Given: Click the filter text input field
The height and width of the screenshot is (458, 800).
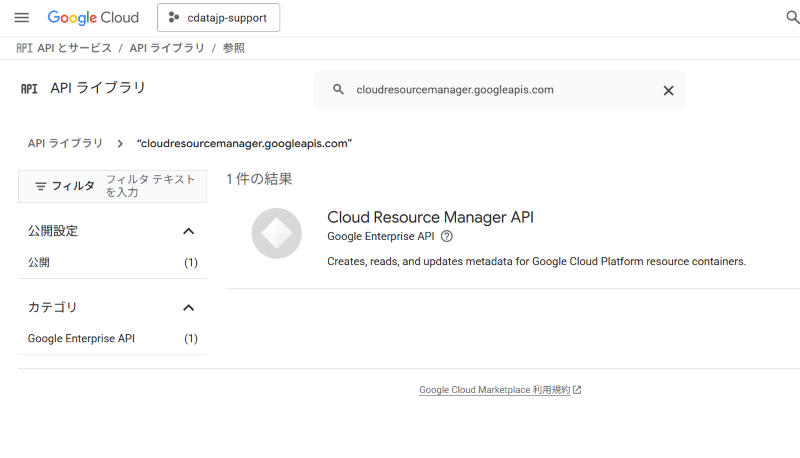Looking at the screenshot, I should click(x=150, y=186).
